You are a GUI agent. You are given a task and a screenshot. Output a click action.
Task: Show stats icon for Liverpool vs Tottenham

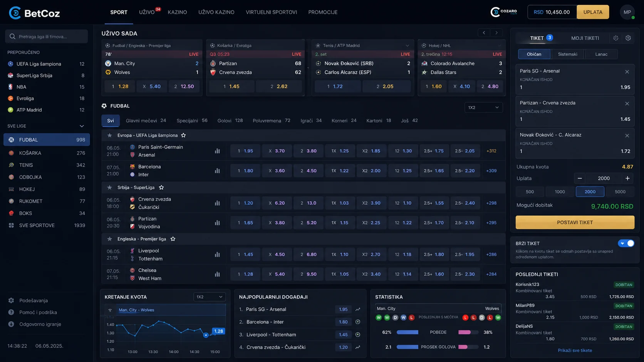pos(217,254)
